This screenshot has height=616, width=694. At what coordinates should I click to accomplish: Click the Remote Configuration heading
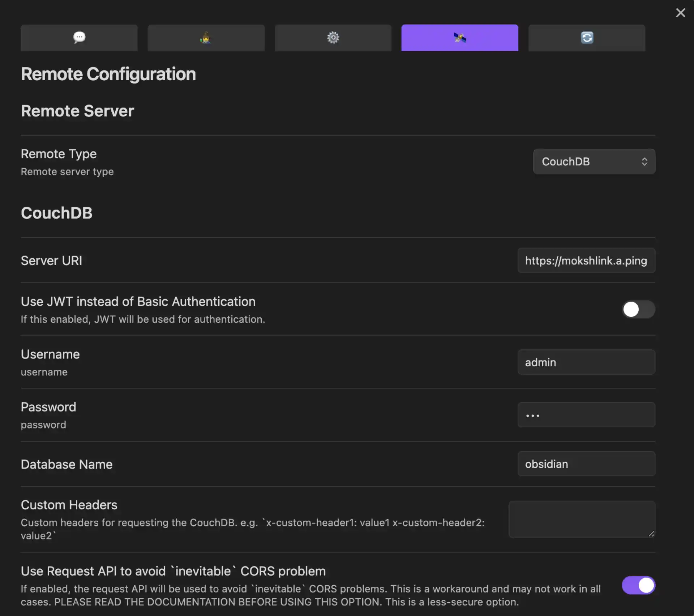(108, 74)
